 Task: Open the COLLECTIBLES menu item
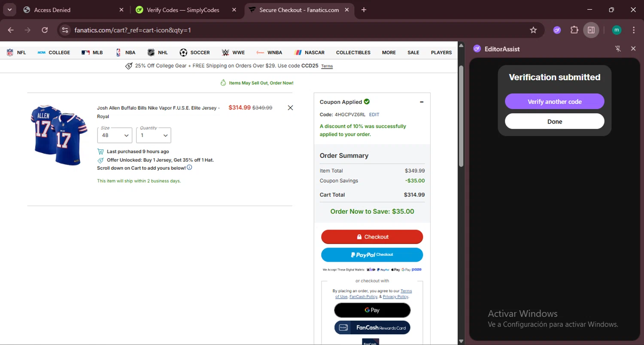pos(353,52)
